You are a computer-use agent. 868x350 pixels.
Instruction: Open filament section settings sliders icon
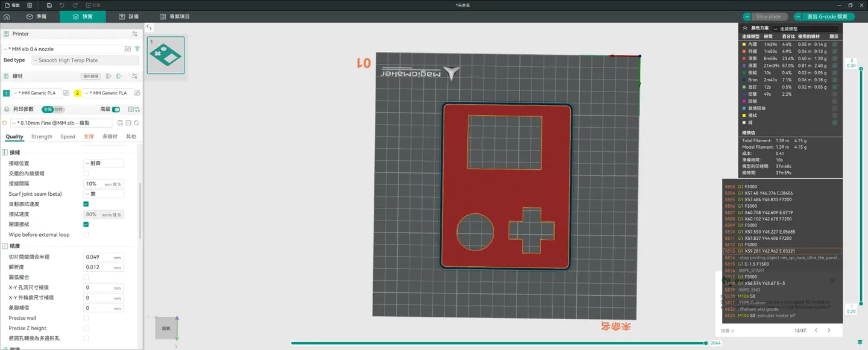135,77
